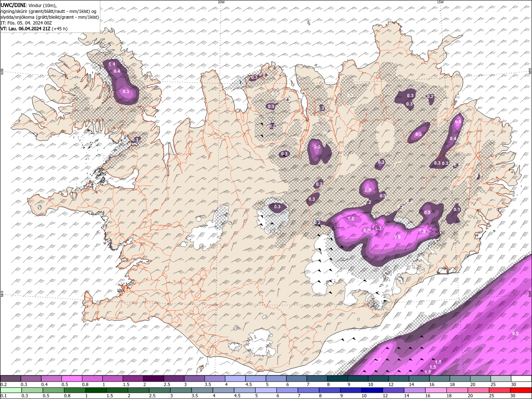The height and width of the screenshot is (399, 532).
Task: Click the white swatch above the upper 30 label
Action: [x=521, y=379]
